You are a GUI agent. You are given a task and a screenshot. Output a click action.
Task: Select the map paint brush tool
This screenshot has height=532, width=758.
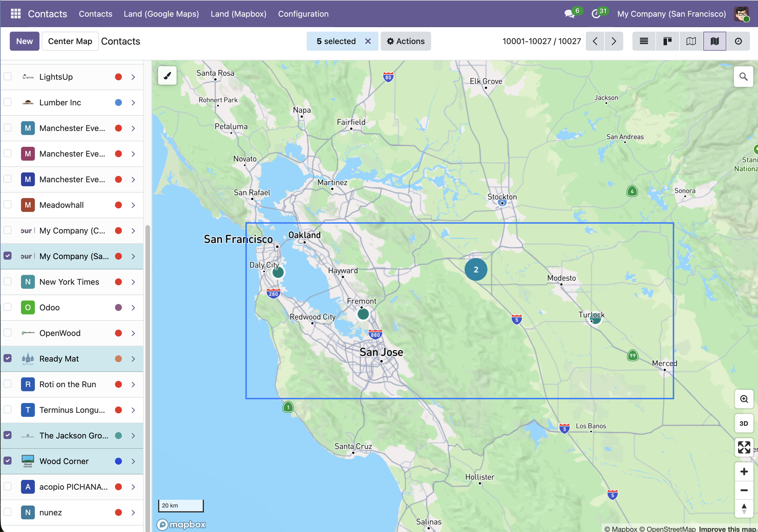click(167, 75)
